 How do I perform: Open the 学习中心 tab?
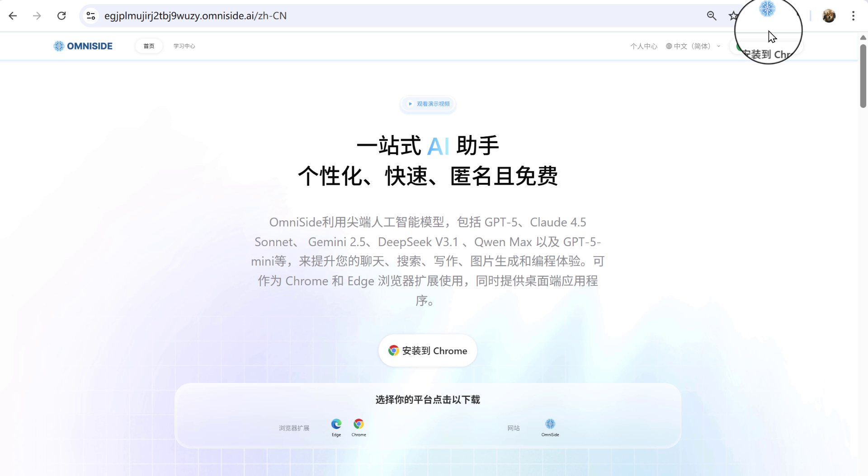click(x=184, y=46)
